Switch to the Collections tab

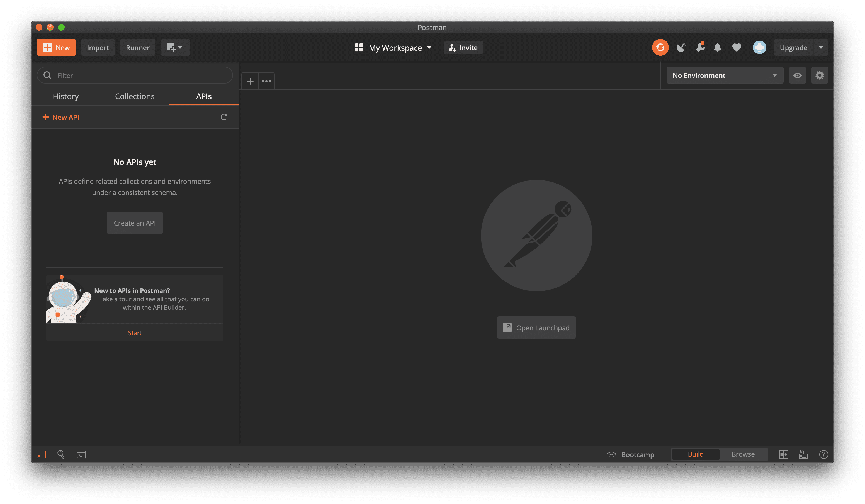click(x=135, y=96)
